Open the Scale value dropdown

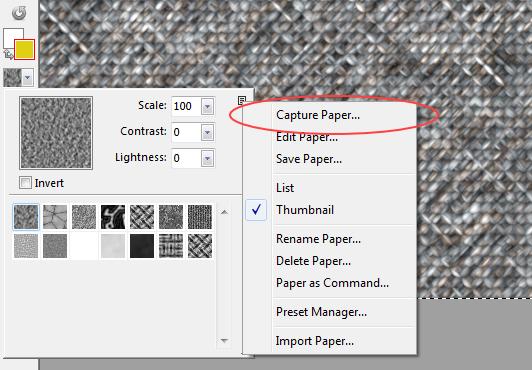coord(207,106)
